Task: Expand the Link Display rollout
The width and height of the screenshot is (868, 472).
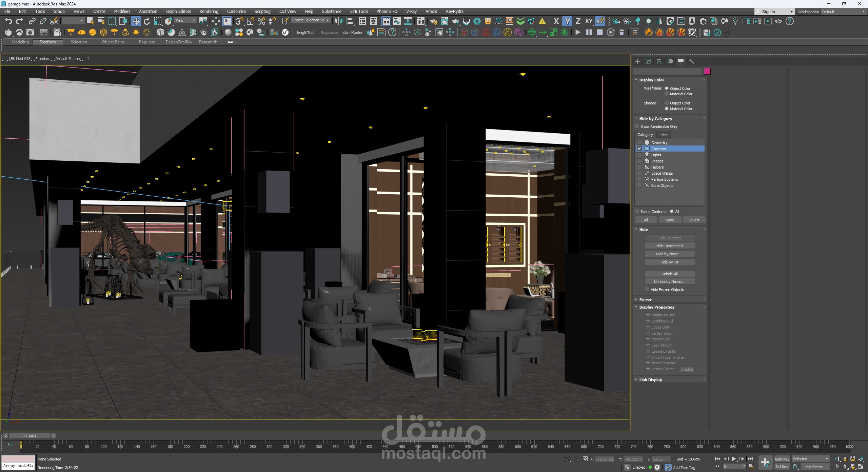Action: [x=650, y=380]
